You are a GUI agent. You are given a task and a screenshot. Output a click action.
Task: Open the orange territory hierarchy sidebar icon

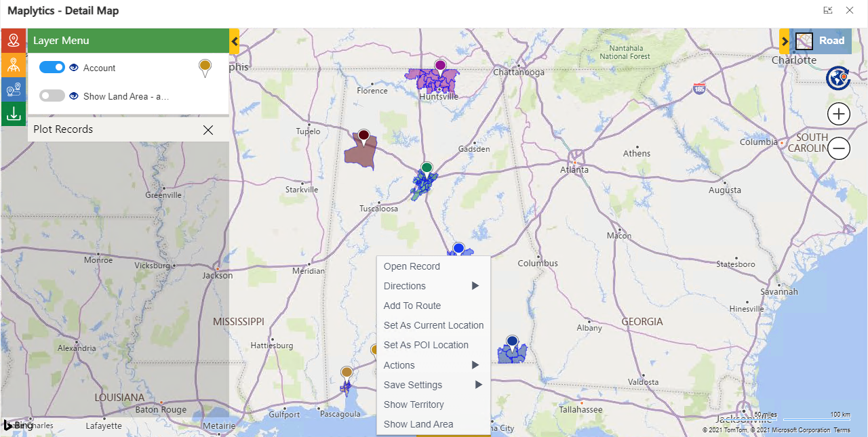pyautogui.click(x=13, y=65)
